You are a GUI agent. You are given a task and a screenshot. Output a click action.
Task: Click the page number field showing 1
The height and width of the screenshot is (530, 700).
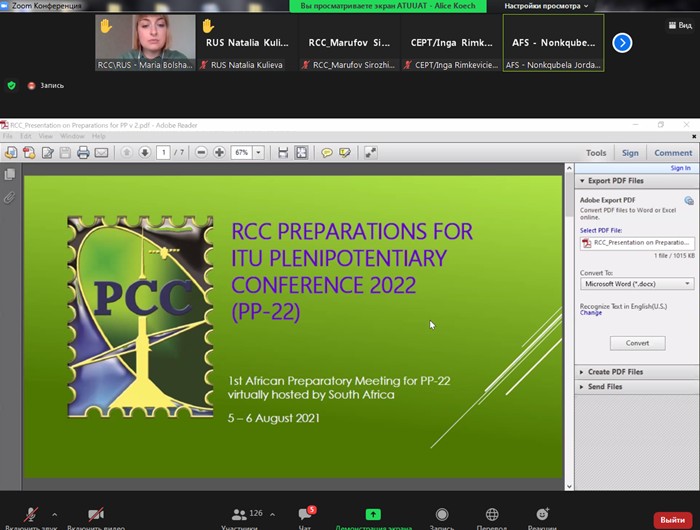pyautogui.click(x=163, y=153)
